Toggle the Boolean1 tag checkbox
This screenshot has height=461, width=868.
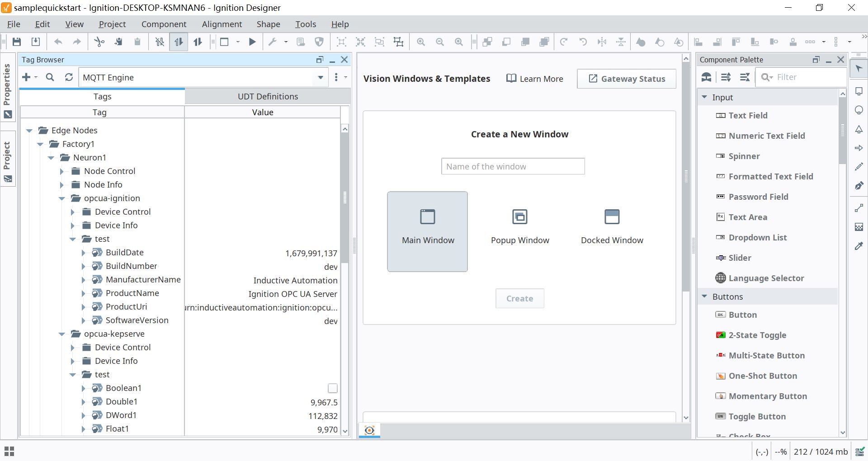(332, 388)
